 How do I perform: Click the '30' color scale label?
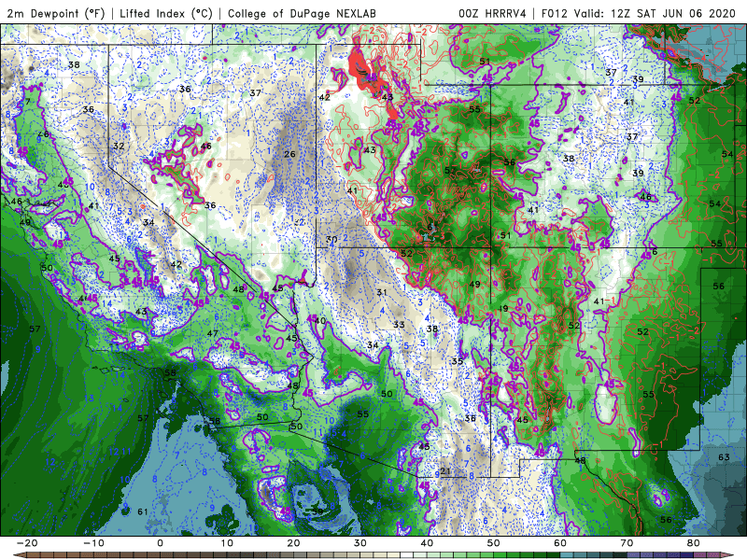pyautogui.click(x=360, y=543)
